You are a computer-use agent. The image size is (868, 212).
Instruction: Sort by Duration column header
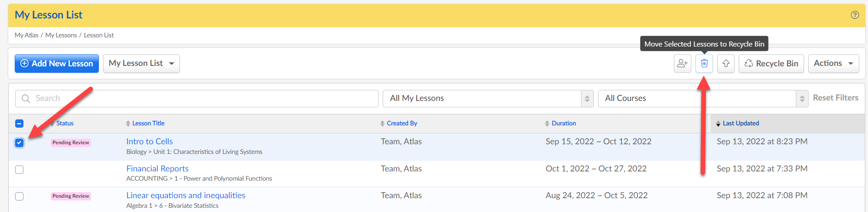[x=563, y=124]
